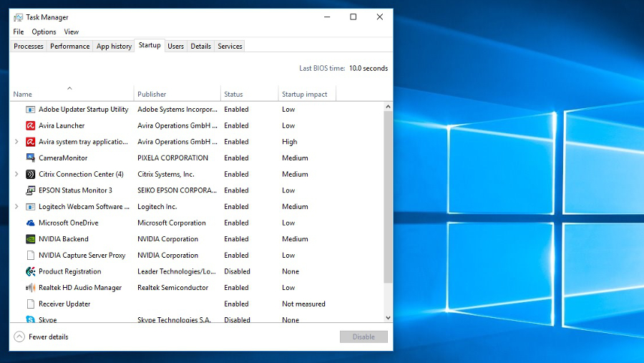Screen dimensions: 644x363
Task: Select the NVIDIA Backend row name
Action: (63, 239)
